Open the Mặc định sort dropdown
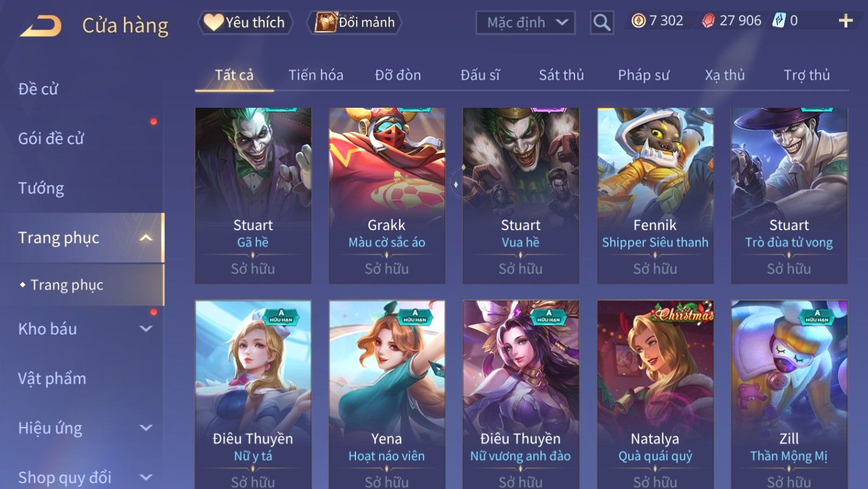This screenshot has width=868, height=489. (x=526, y=23)
